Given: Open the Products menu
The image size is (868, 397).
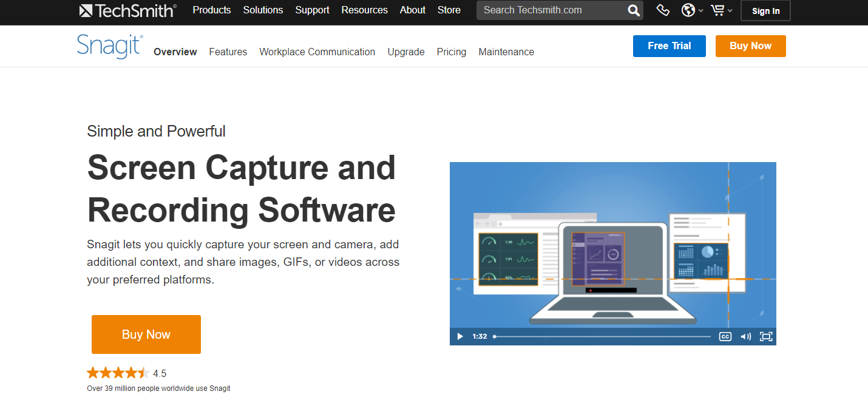Looking at the screenshot, I should pyautogui.click(x=212, y=10).
